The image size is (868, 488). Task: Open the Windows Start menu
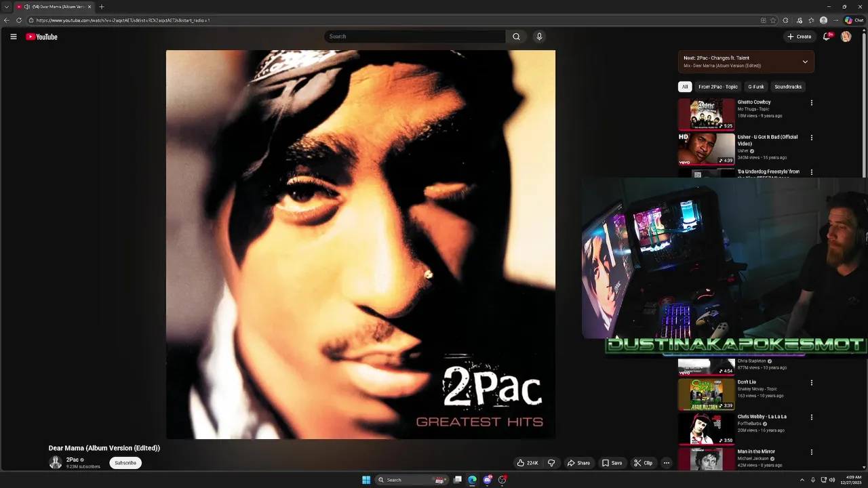click(366, 480)
